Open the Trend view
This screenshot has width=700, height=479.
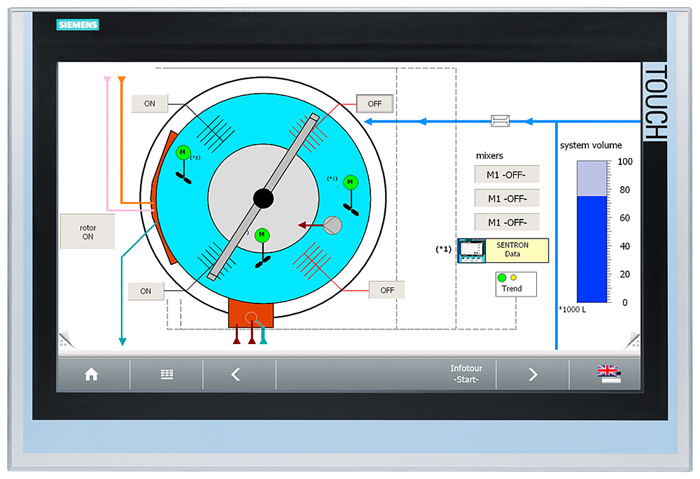(511, 283)
